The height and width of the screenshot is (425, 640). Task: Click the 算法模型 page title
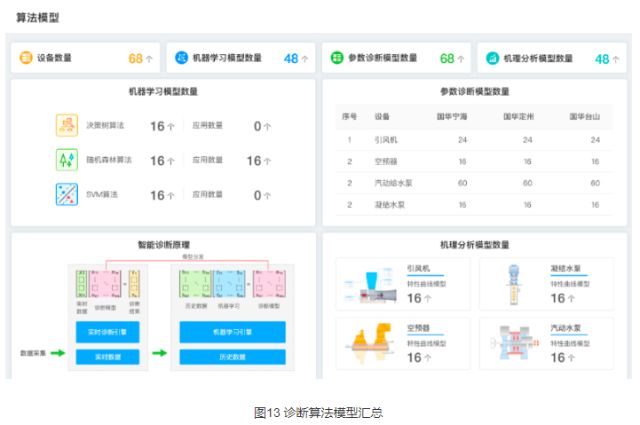[37, 17]
